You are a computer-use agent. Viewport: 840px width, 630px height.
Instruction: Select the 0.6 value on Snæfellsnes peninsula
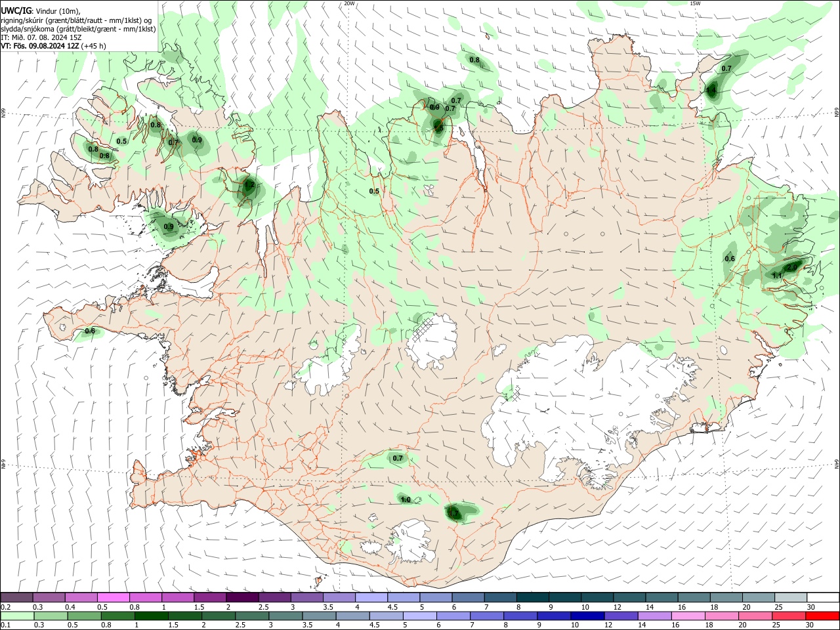tap(90, 331)
